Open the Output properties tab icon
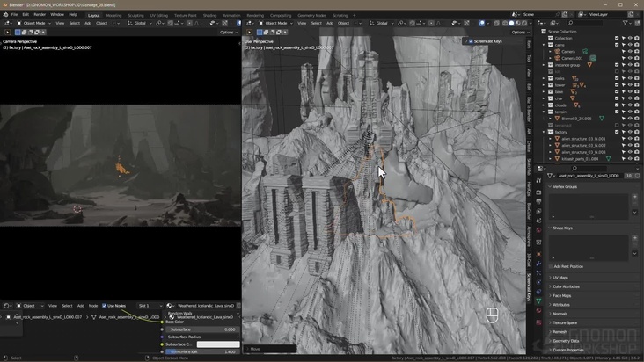 point(538,202)
